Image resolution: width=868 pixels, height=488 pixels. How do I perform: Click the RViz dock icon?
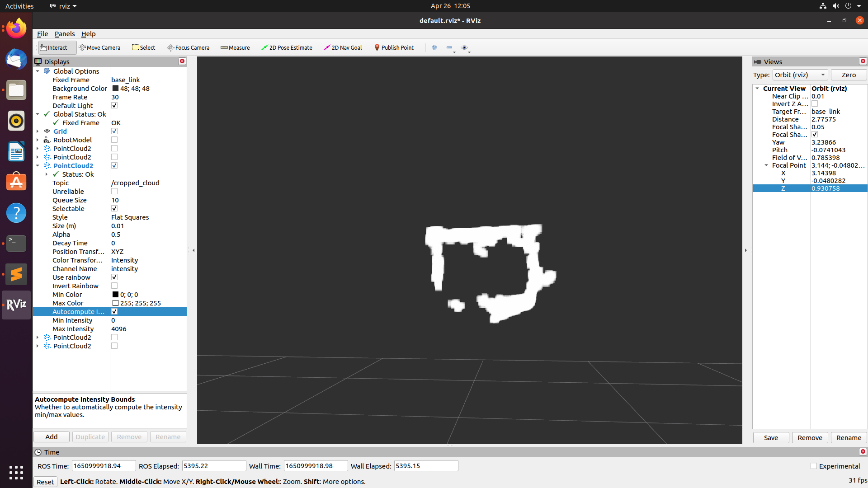16,305
